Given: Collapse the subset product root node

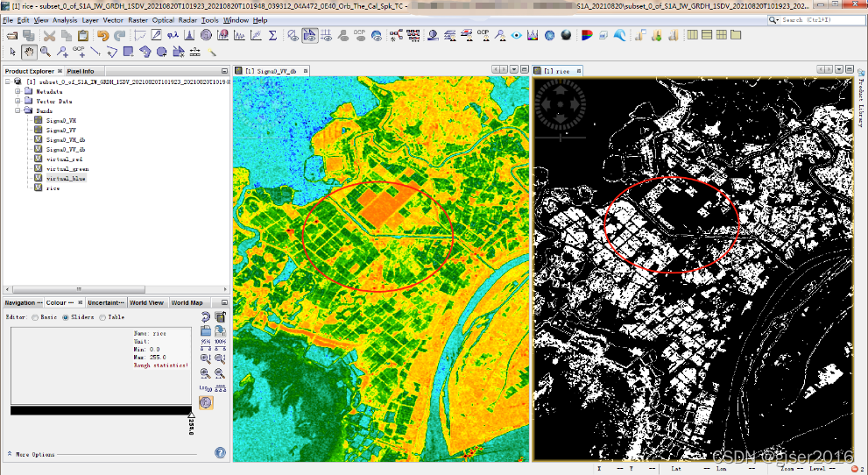Looking at the screenshot, I should click(x=8, y=82).
